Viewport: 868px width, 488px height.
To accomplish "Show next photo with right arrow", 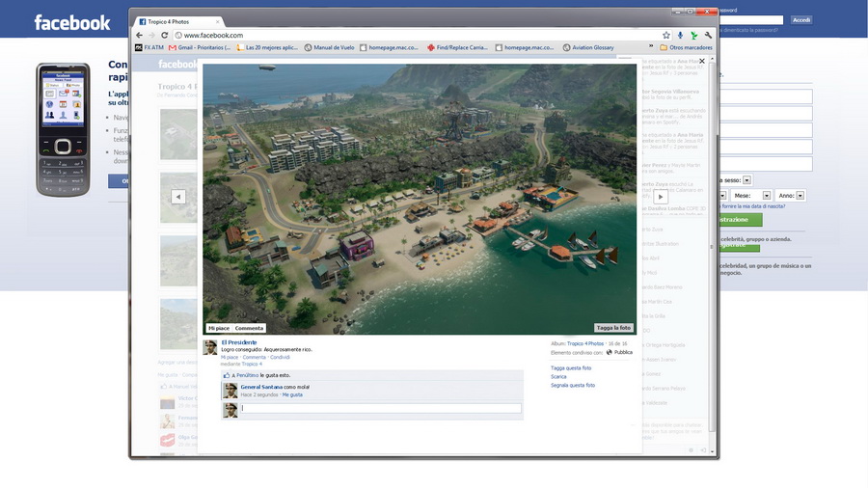I will (661, 197).
